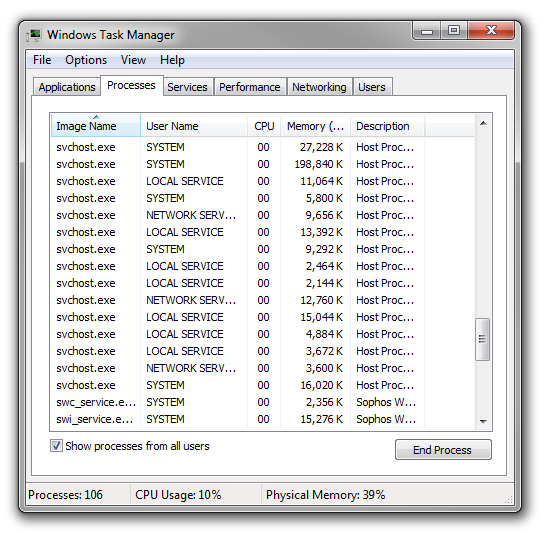Click CPU Usage: 10% in status bar
The image size is (543, 536).
tap(178, 494)
